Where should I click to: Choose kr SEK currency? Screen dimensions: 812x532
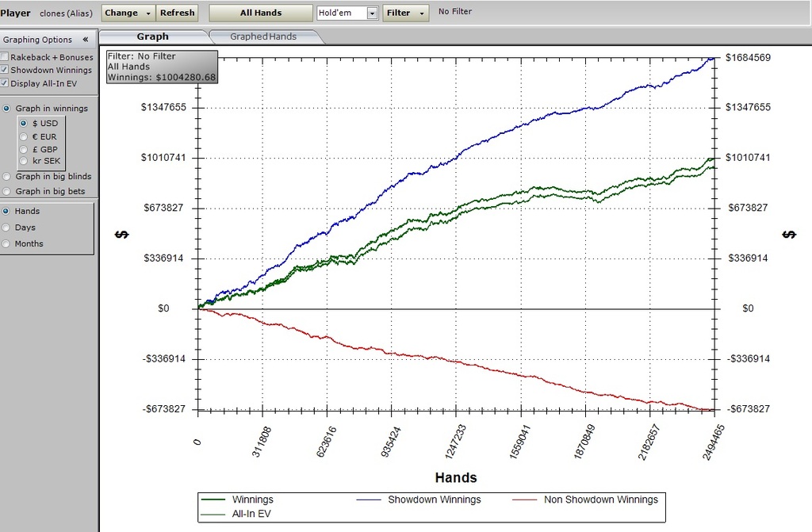[24, 161]
